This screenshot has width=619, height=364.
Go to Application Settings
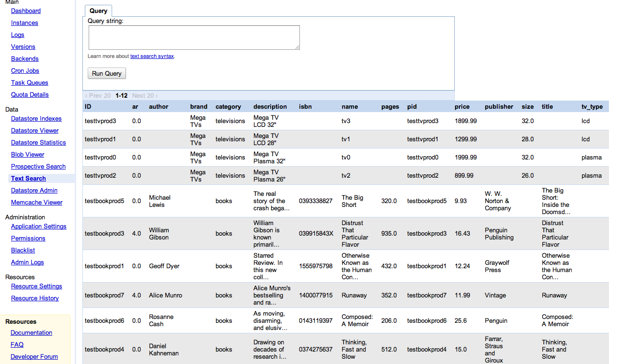39,226
